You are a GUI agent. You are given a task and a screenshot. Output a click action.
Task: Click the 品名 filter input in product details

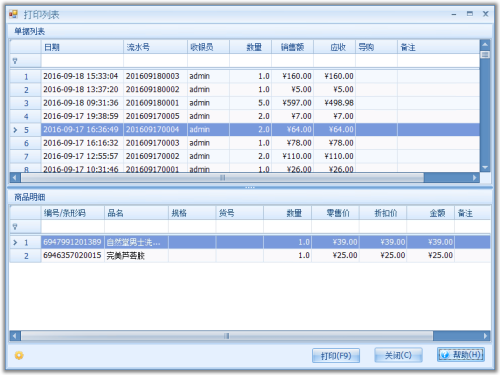136,227
